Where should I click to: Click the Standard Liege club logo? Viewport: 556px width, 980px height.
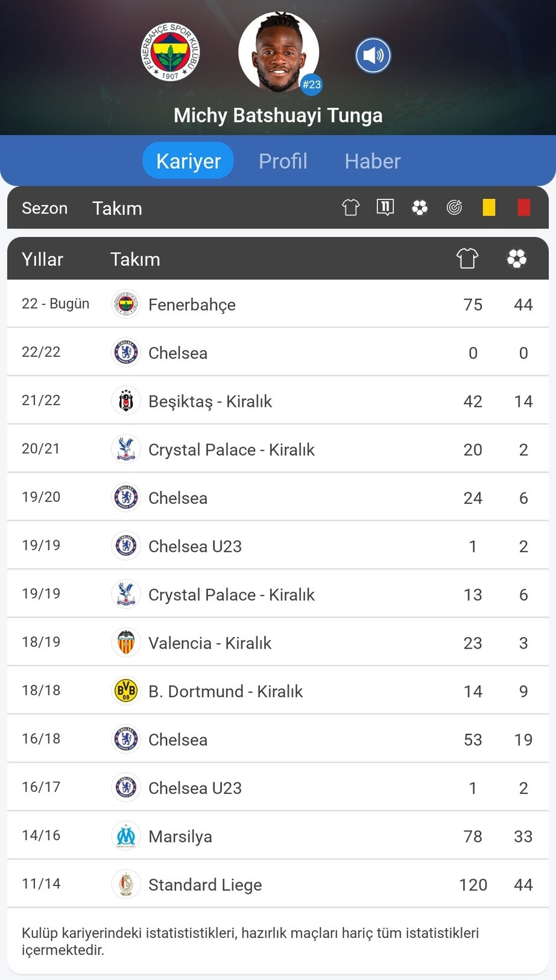(126, 884)
